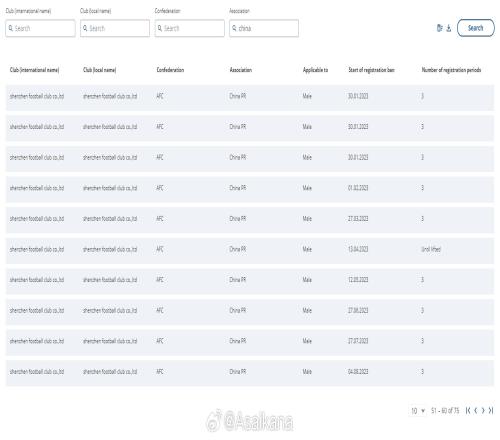The width and height of the screenshot is (500, 440).
Task: Click the Club (international name) column header
Action: coord(35,70)
